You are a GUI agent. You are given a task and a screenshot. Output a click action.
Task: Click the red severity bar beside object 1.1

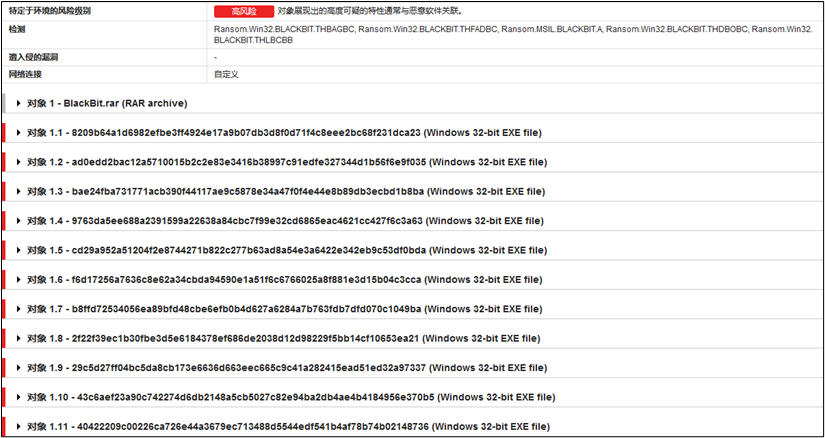(5, 132)
